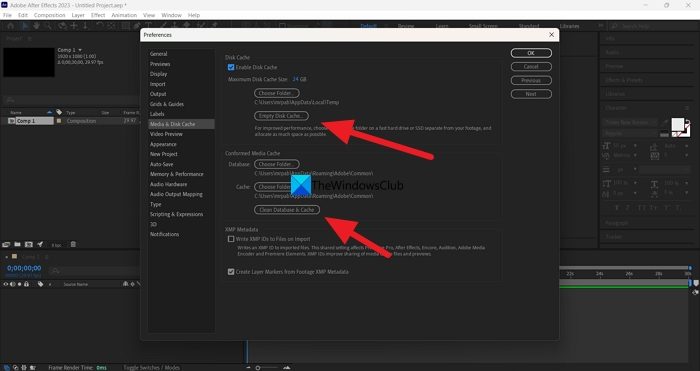Open the Window menu
Viewport: 700px width, 371px height.
[x=171, y=15]
